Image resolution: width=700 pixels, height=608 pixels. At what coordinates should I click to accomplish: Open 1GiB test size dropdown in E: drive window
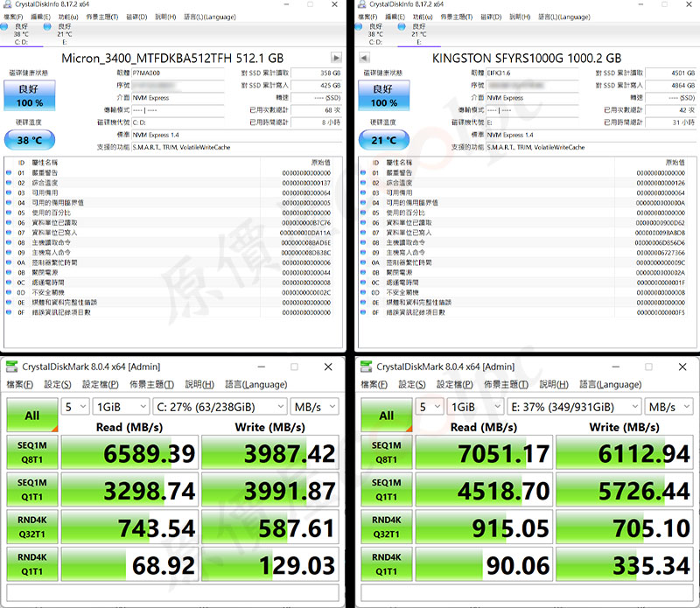click(x=475, y=407)
